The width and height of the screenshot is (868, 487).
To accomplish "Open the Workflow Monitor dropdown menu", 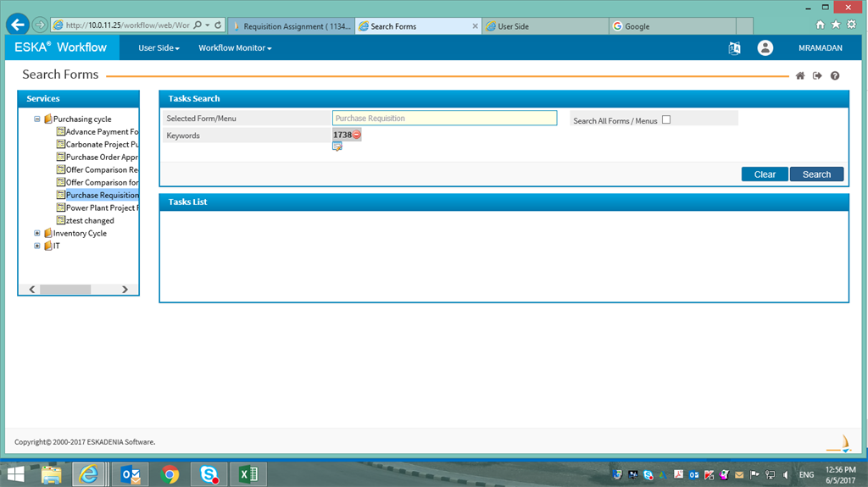I will (235, 48).
